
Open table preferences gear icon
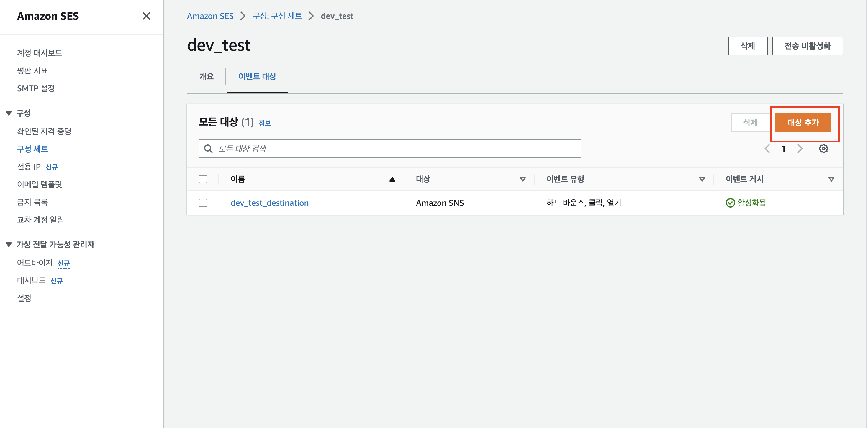point(823,149)
